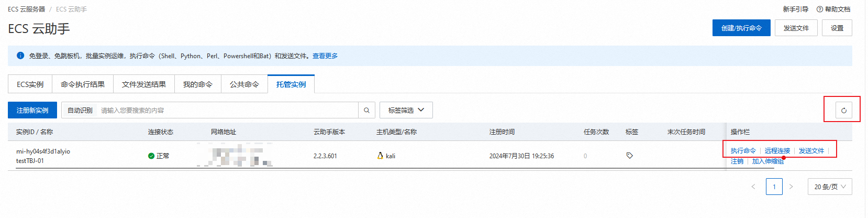Switch to the 命令执行结果 tab
The image size is (868, 218).
83,84
